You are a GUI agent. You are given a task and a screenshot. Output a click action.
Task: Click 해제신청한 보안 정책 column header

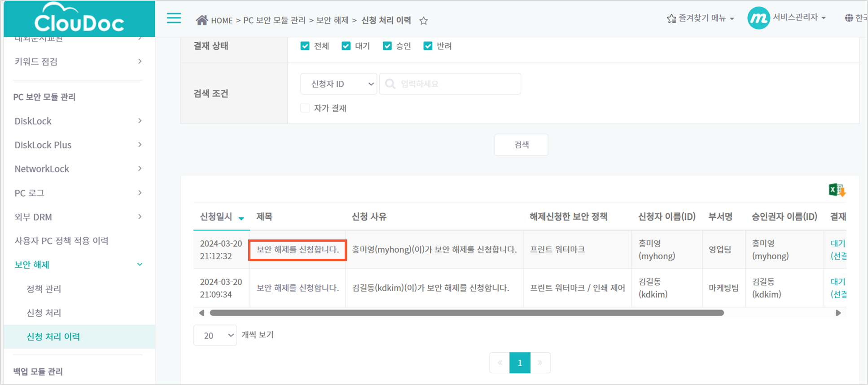click(x=568, y=217)
